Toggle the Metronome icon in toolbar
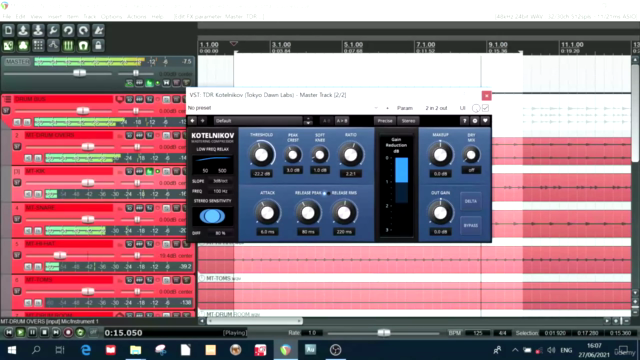Image resolution: width=640 pixels, height=360 pixels. point(98,30)
